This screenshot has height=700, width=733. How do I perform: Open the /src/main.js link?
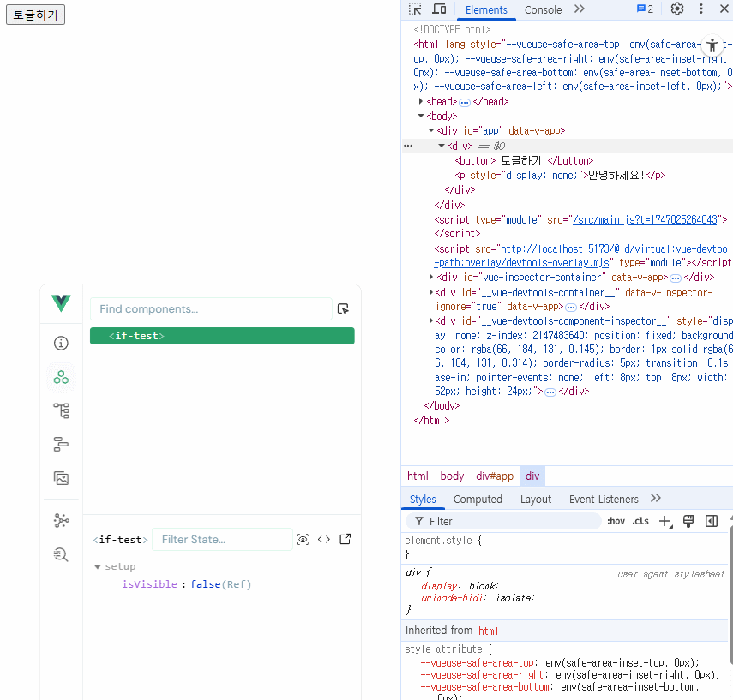(x=645, y=219)
